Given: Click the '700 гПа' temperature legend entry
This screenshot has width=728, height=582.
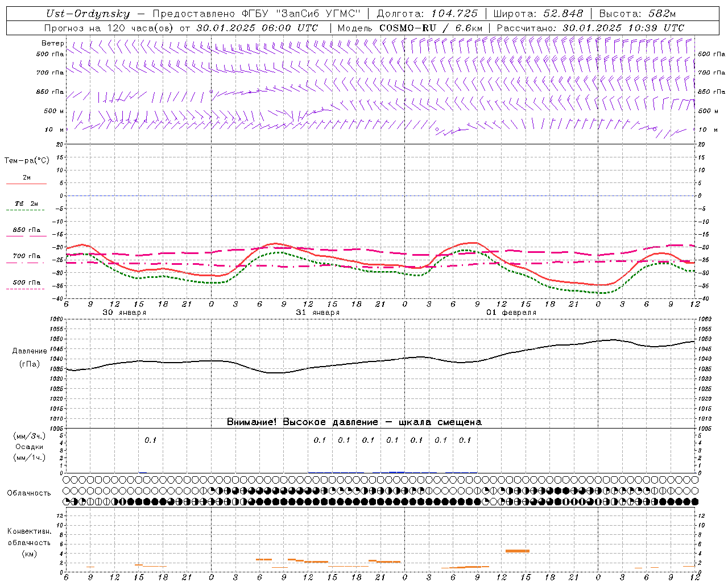Looking at the screenshot, I should pos(27,256).
